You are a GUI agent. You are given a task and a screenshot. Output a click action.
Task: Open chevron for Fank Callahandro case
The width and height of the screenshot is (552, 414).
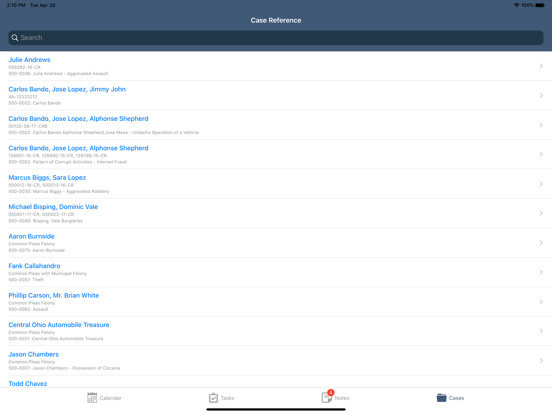tap(541, 272)
